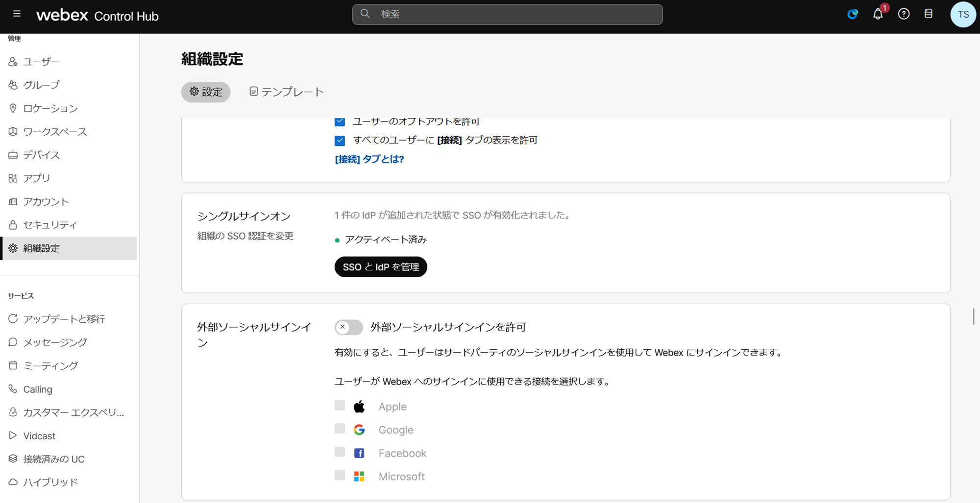Click the メッセージング chat bubble icon

(13, 342)
